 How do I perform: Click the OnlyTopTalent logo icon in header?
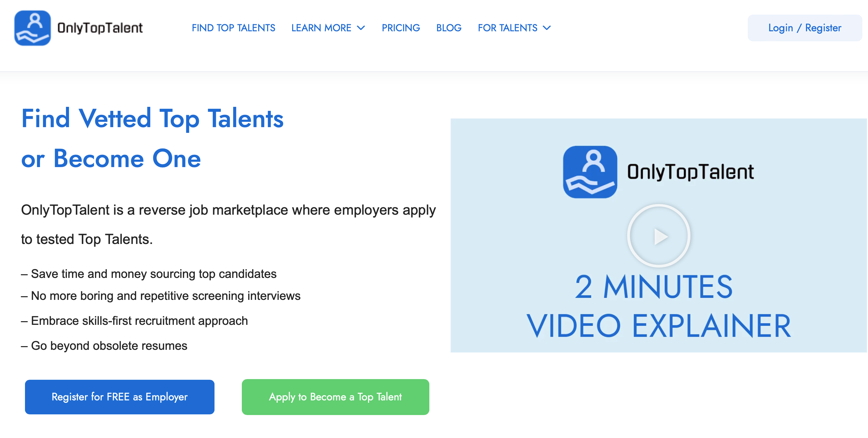32,28
